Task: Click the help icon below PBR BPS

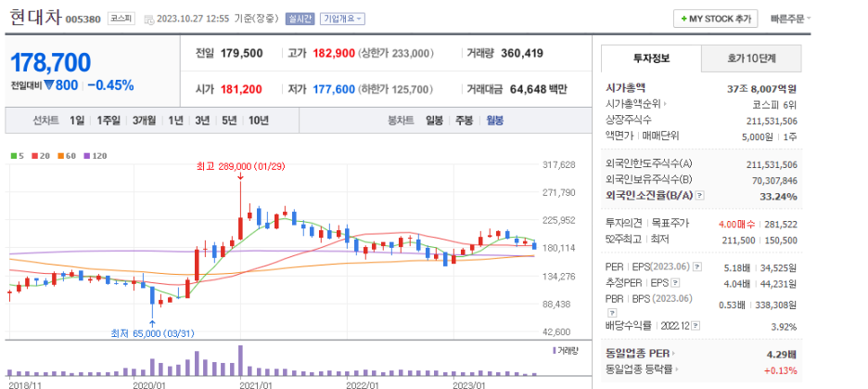Action: (x=612, y=313)
